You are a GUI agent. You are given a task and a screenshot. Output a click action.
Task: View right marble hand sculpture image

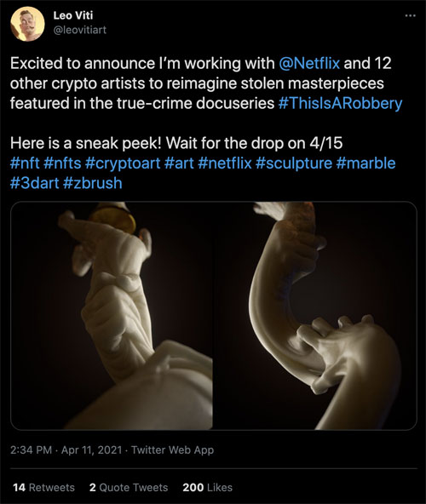(x=315, y=316)
